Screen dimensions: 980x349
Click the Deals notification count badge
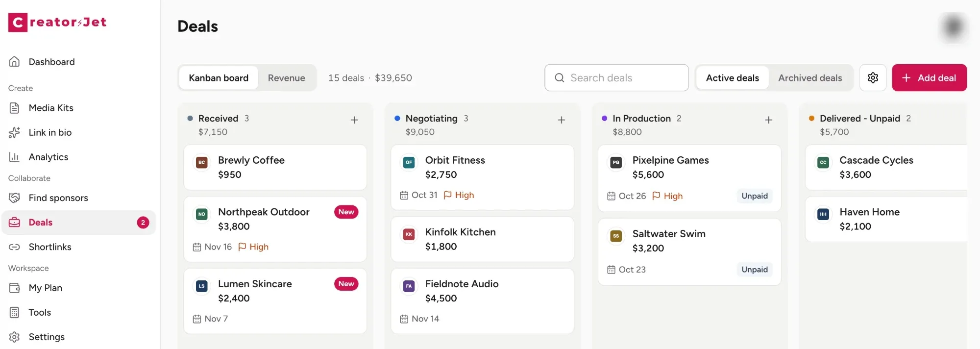tap(143, 223)
